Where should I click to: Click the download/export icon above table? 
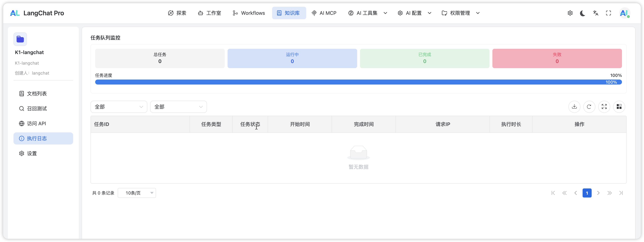pos(574,107)
